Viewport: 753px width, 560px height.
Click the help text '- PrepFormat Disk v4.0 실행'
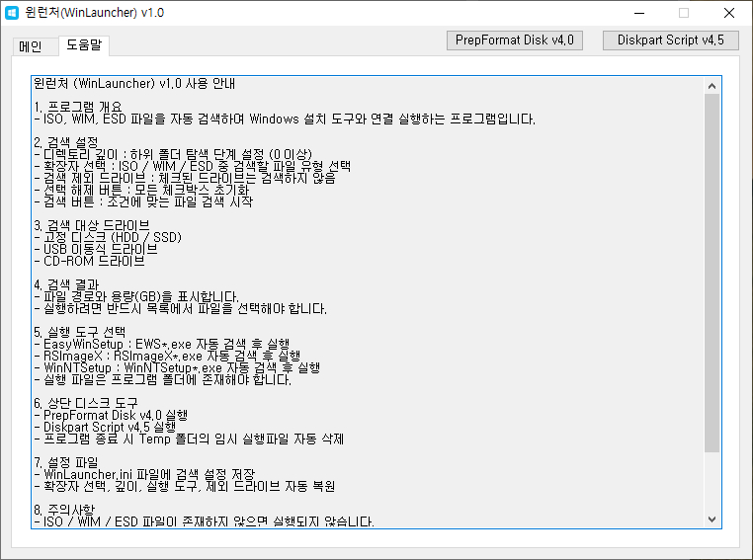pyautogui.click(x=111, y=416)
